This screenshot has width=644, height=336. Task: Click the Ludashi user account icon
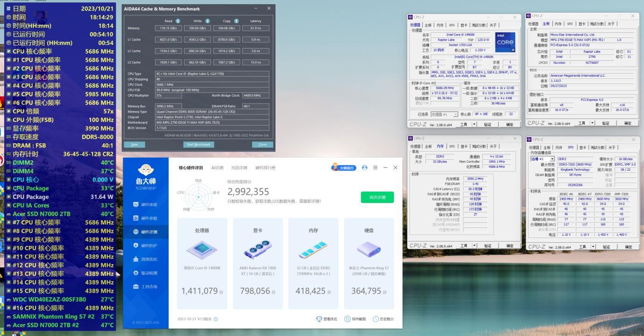click(x=365, y=168)
